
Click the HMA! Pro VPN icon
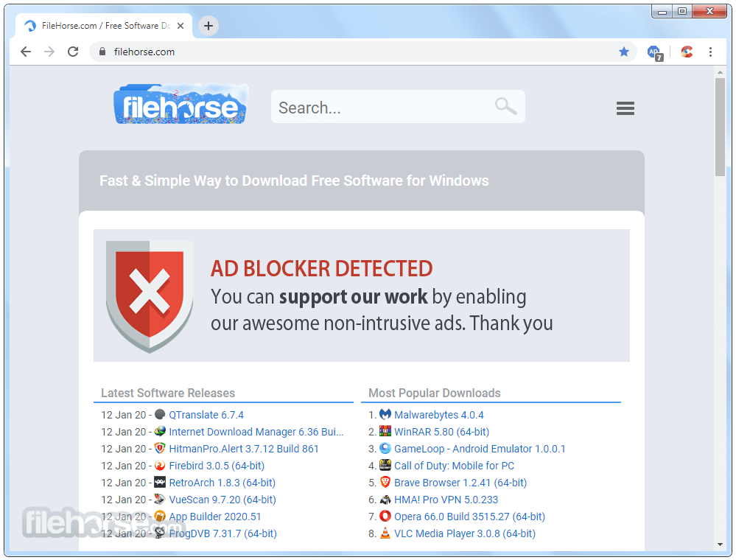click(x=385, y=499)
